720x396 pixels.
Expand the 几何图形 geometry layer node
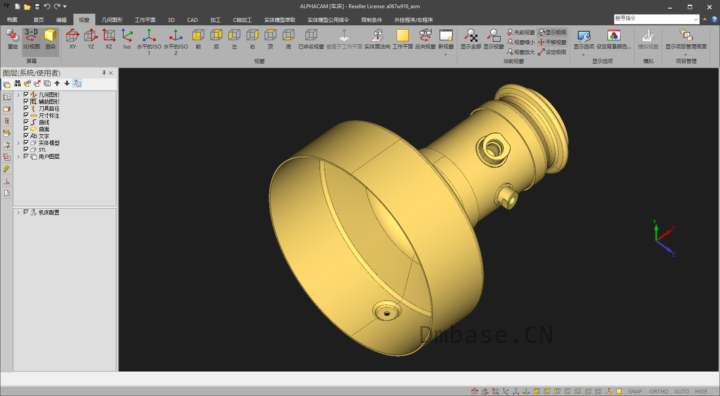pyautogui.click(x=18, y=95)
